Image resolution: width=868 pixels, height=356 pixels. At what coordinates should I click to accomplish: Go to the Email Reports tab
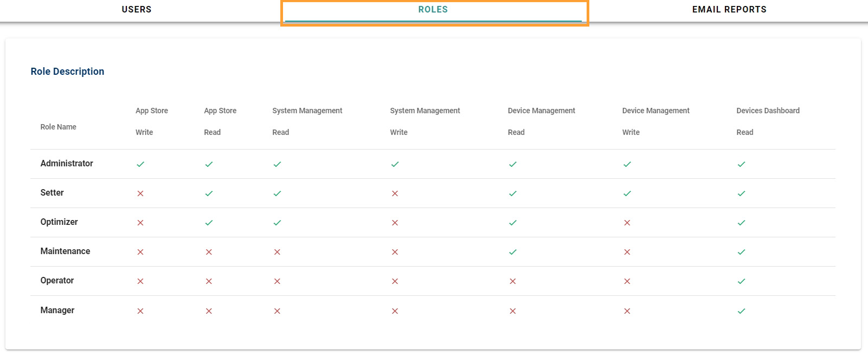pos(729,10)
